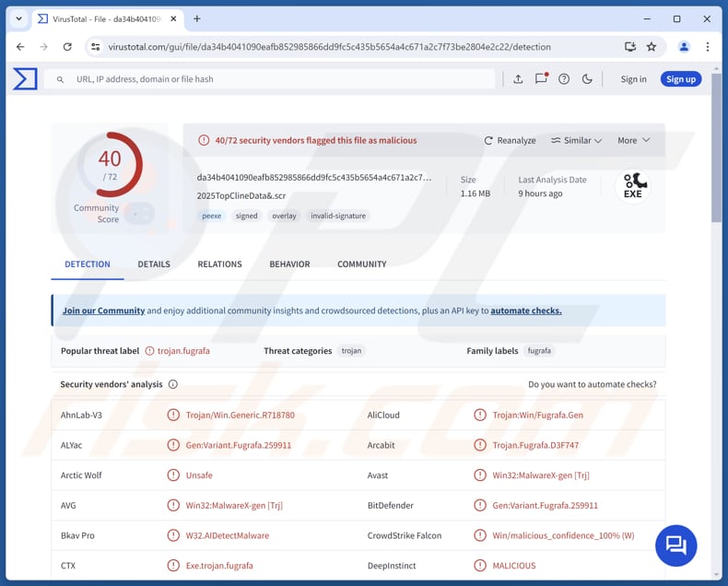Image resolution: width=728 pixels, height=586 pixels.
Task: Bookmark this page with star icon
Action: click(652, 47)
